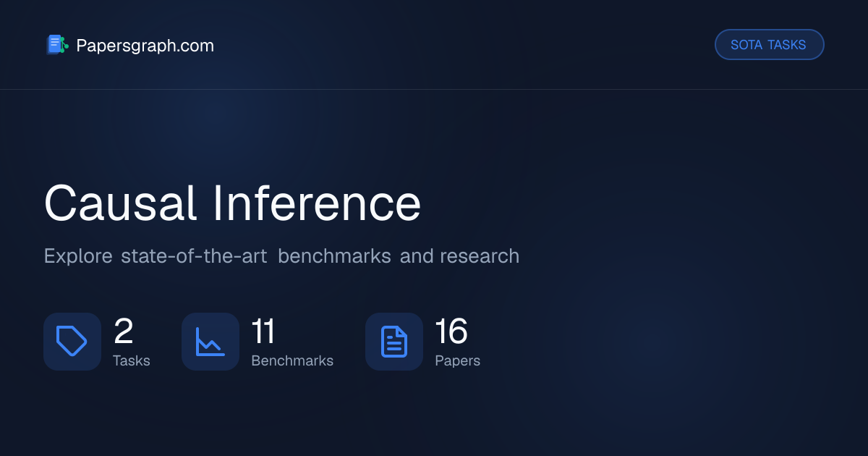This screenshot has height=456, width=868.
Task: Click the number 2 above Tasks
Action: [x=124, y=332]
